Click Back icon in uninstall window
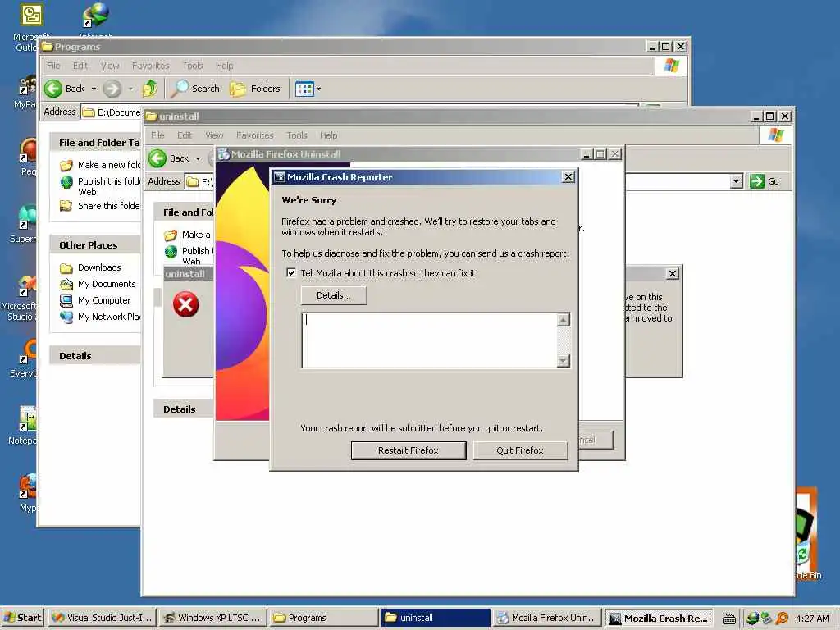 157,158
